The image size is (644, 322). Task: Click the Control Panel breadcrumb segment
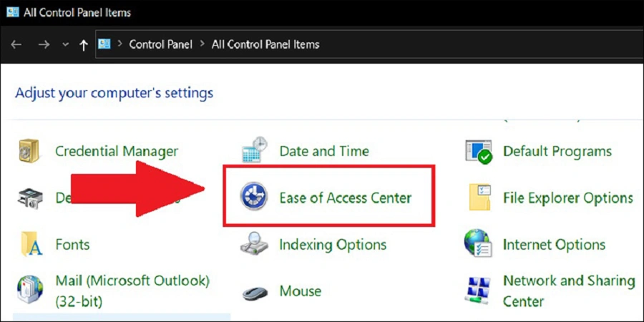160,44
